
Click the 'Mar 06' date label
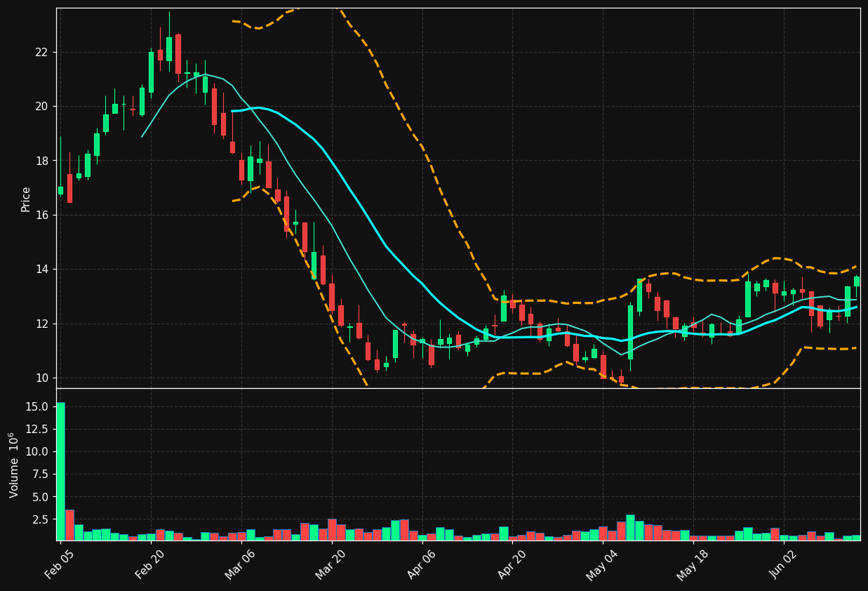[x=241, y=564]
